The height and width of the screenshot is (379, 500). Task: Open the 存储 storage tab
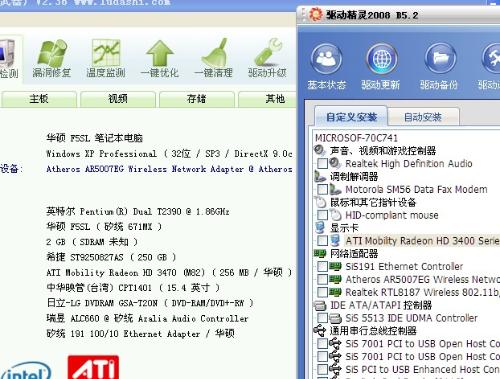click(x=197, y=99)
